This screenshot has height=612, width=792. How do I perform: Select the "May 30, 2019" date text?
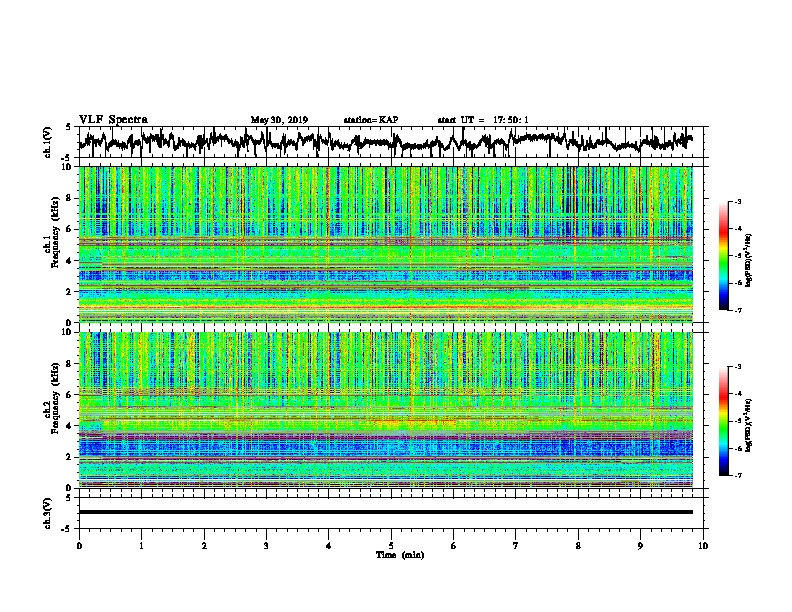coord(279,120)
